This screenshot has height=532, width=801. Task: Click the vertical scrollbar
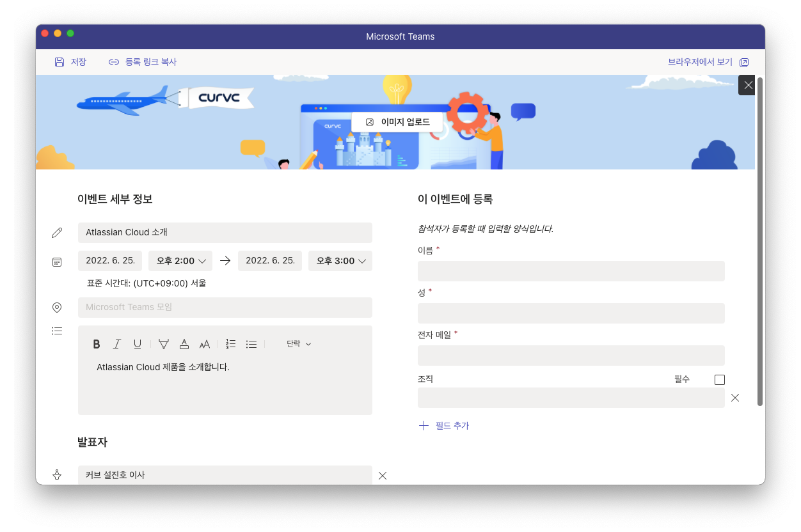point(760,242)
